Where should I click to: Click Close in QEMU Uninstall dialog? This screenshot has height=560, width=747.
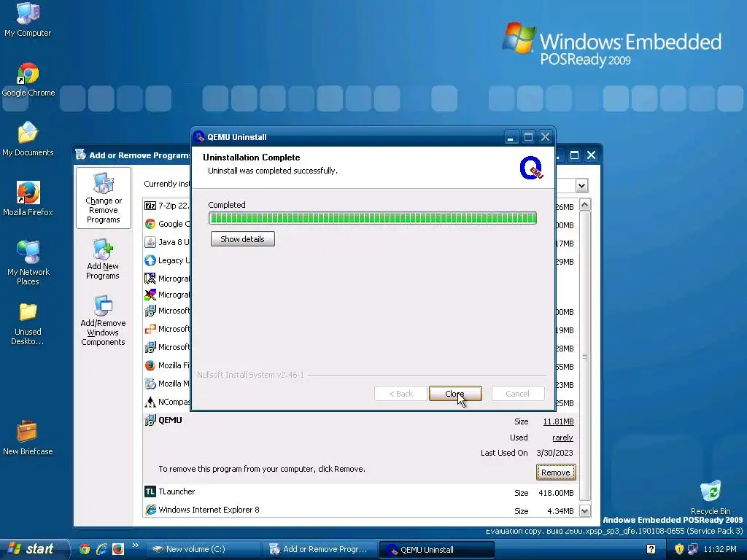tap(455, 393)
